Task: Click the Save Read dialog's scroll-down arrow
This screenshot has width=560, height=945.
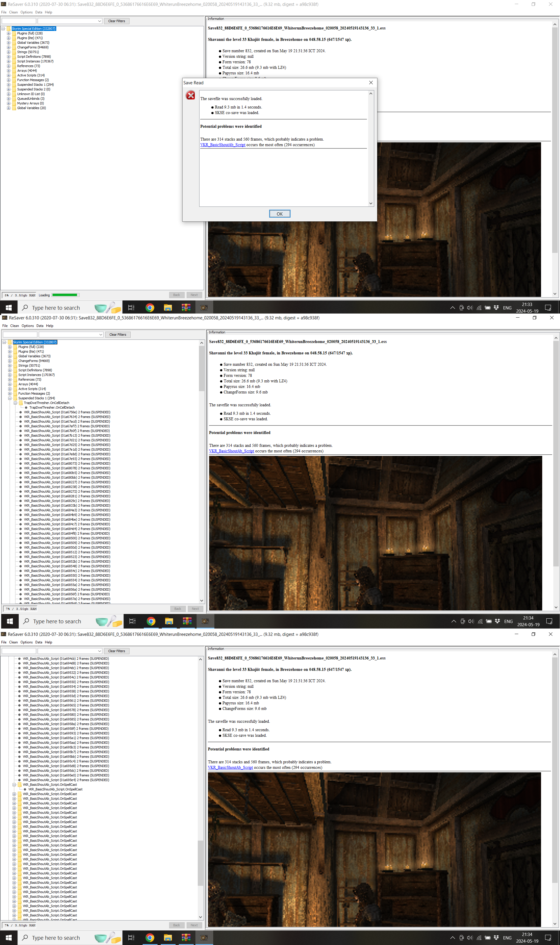Action: (371, 203)
